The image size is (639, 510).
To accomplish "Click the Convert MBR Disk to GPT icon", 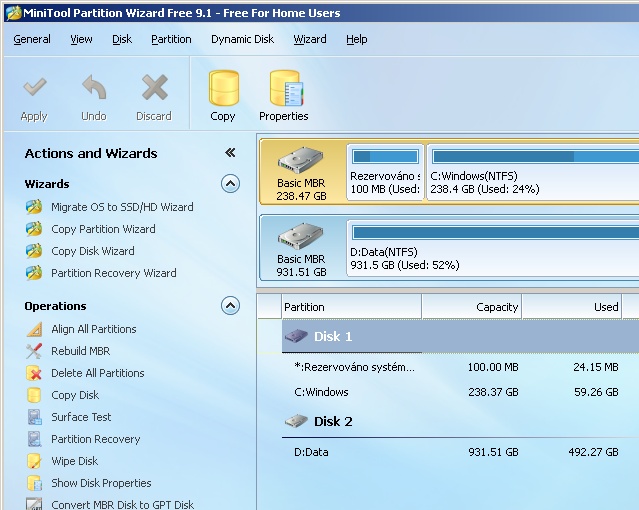I will pyautogui.click(x=34, y=504).
